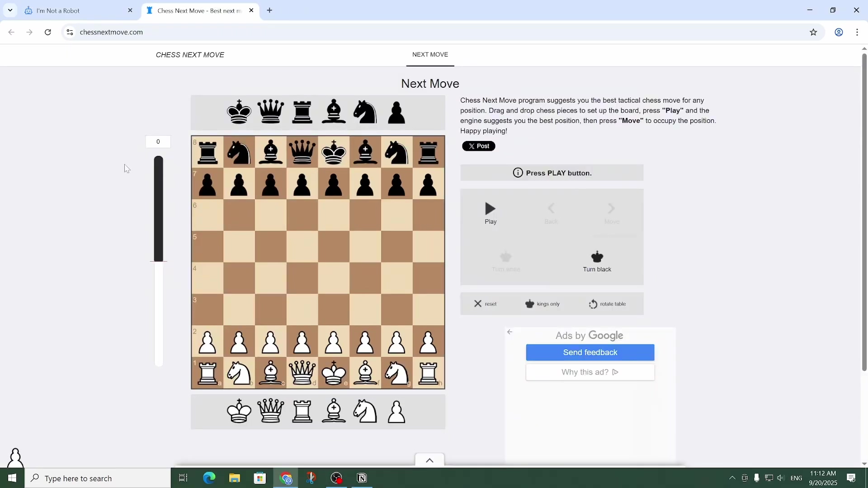Toggle Turn black side to move

coord(597,262)
